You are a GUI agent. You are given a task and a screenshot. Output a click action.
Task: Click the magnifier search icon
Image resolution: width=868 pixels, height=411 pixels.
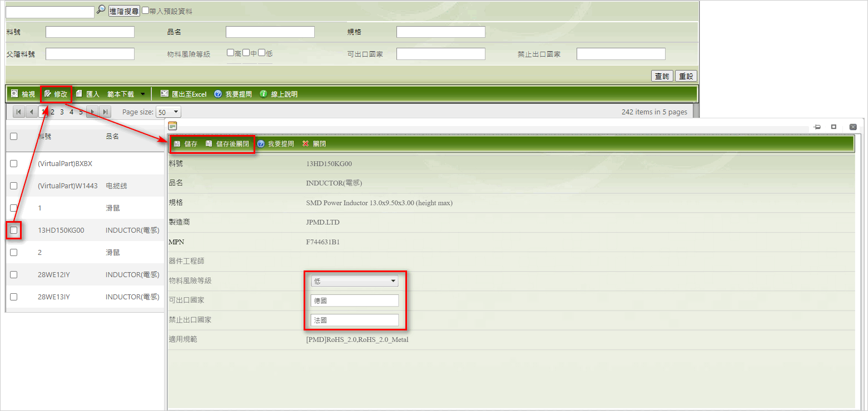click(101, 9)
